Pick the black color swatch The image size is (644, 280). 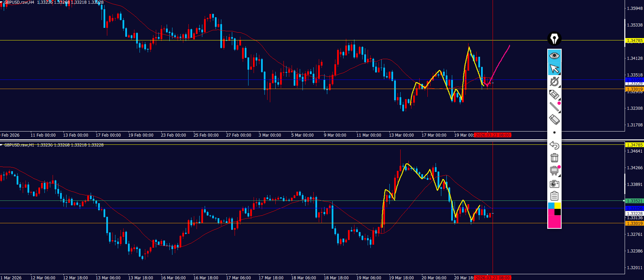pos(557,212)
